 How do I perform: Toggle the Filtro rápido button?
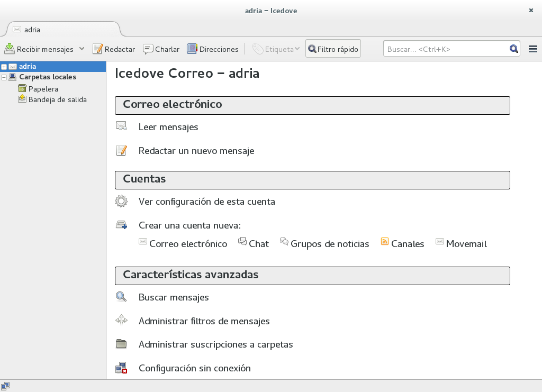coord(333,49)
